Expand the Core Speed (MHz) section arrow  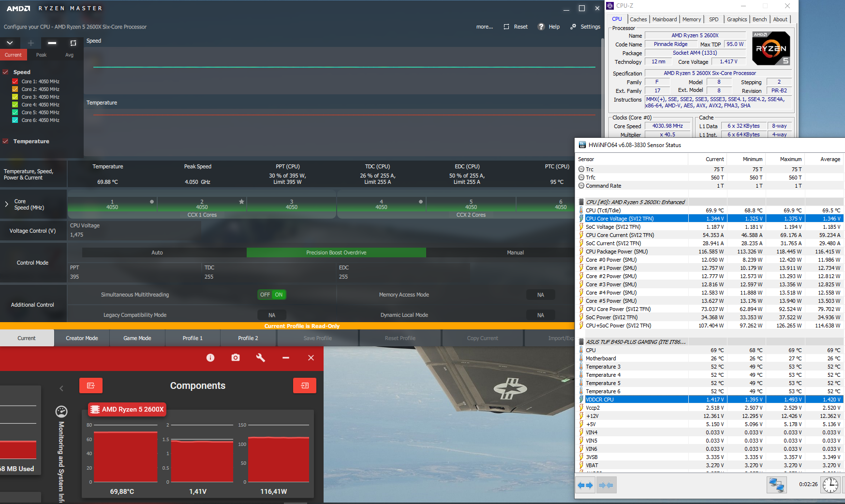pyautogui.click(x=6, y=204)
